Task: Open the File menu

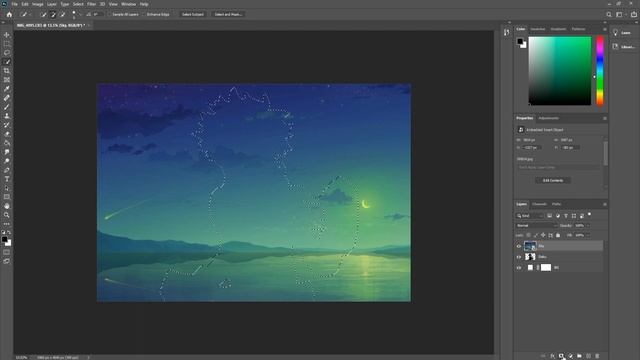Action: pos(14,4)
